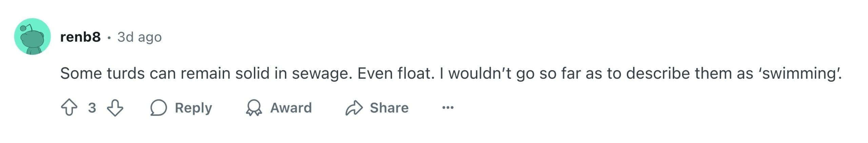
Task: Click the phrase 'Even float' in the comment
Action: tap(395, 74)
